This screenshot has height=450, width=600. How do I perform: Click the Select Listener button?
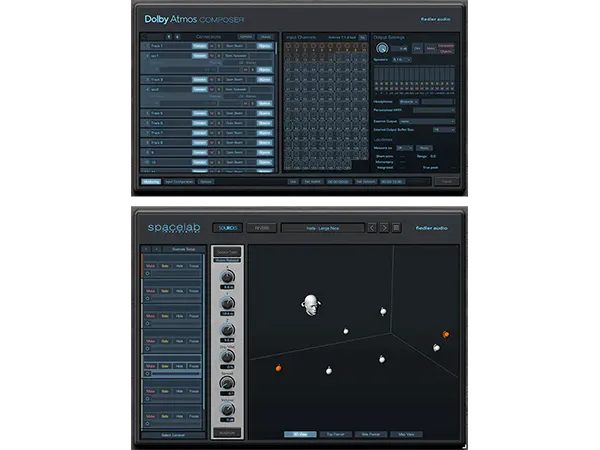(x=173, y=435)
